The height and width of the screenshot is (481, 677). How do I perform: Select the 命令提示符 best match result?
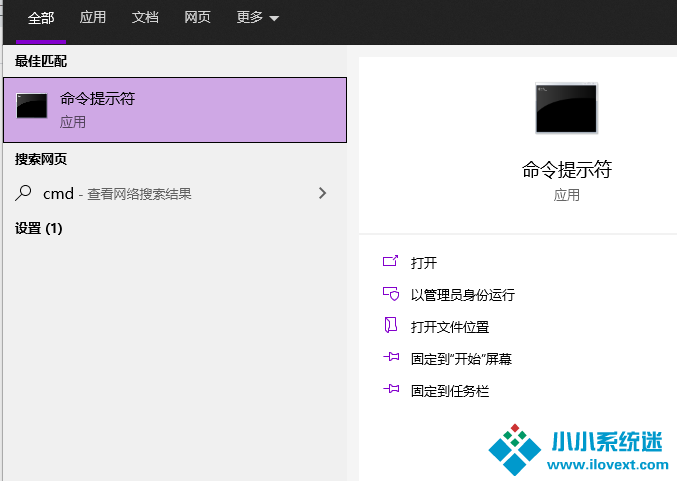pos(175,110)
